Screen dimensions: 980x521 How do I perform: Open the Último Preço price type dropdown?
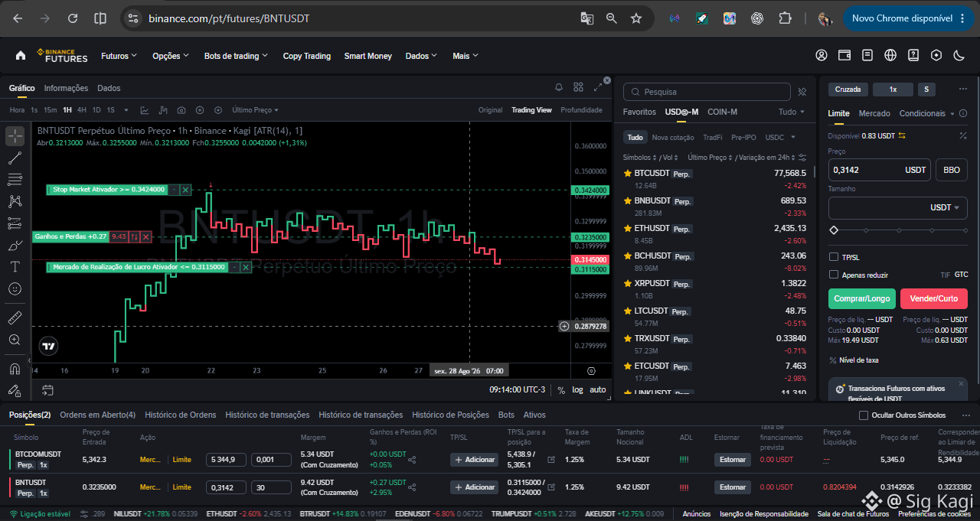[256, 110]
